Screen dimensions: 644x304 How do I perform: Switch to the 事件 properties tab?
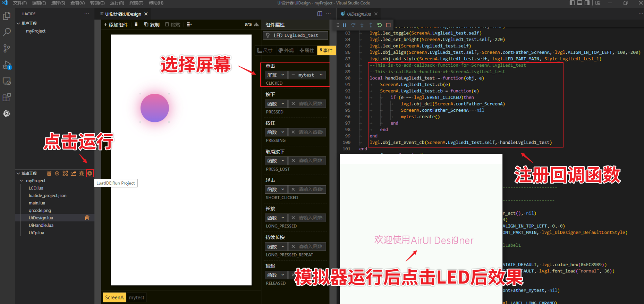coord(327,50)
